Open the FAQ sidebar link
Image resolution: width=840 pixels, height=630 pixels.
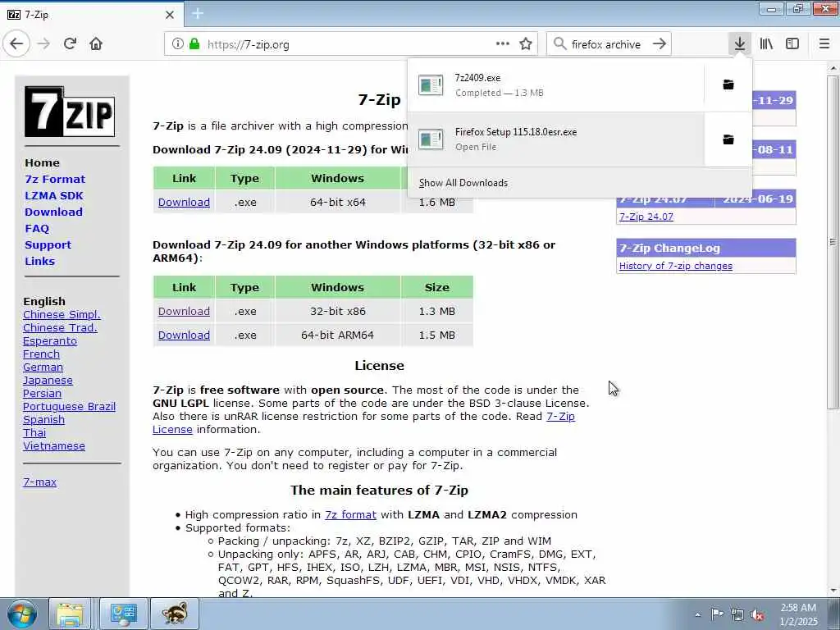tap(37, 228)
